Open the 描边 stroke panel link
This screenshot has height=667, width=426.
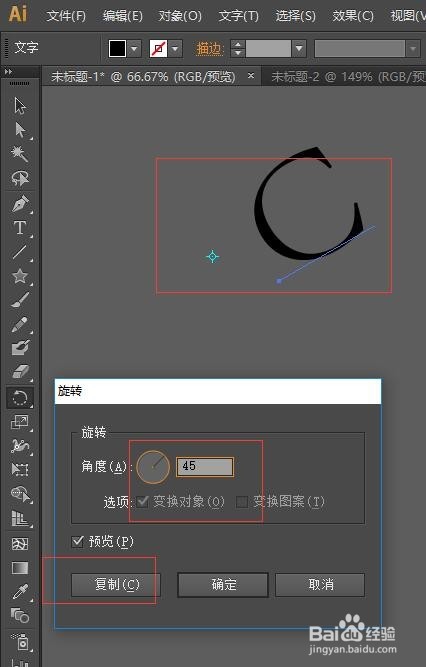(x=209, y=49)
